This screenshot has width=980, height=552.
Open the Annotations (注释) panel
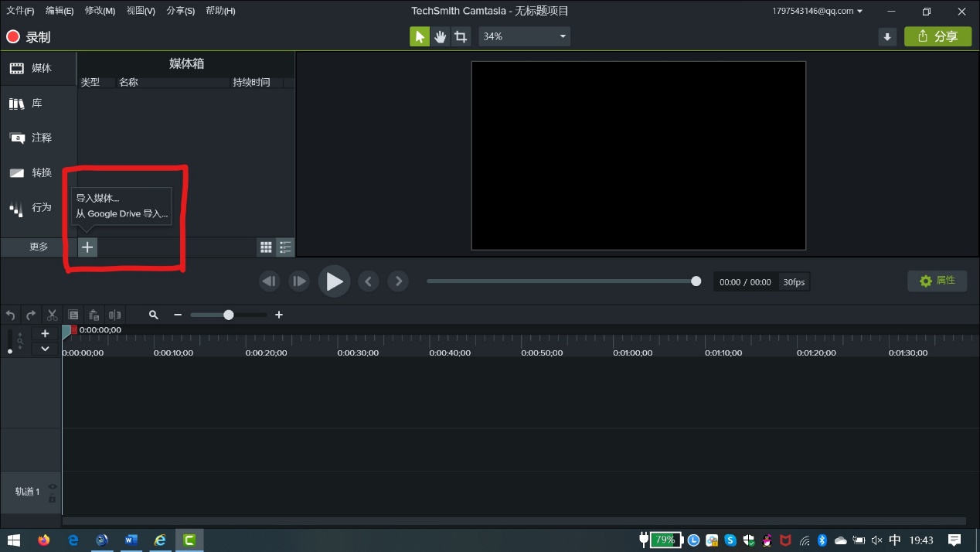[31, 138]
